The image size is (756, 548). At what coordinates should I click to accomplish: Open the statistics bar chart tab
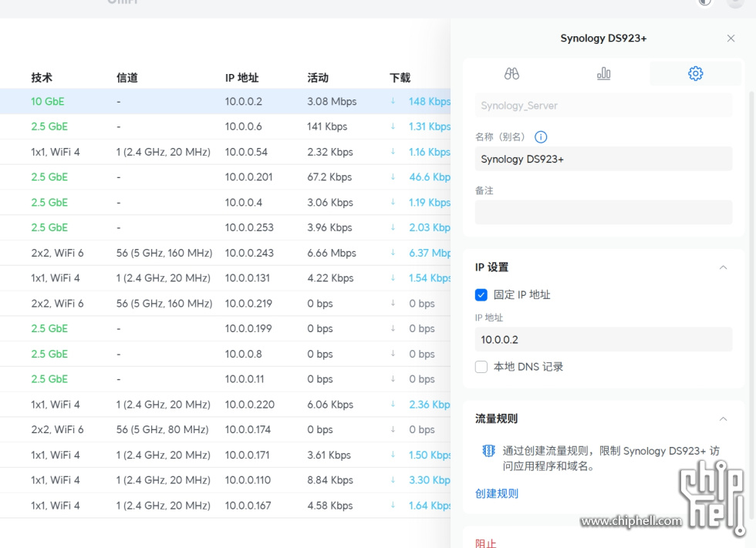603,74
